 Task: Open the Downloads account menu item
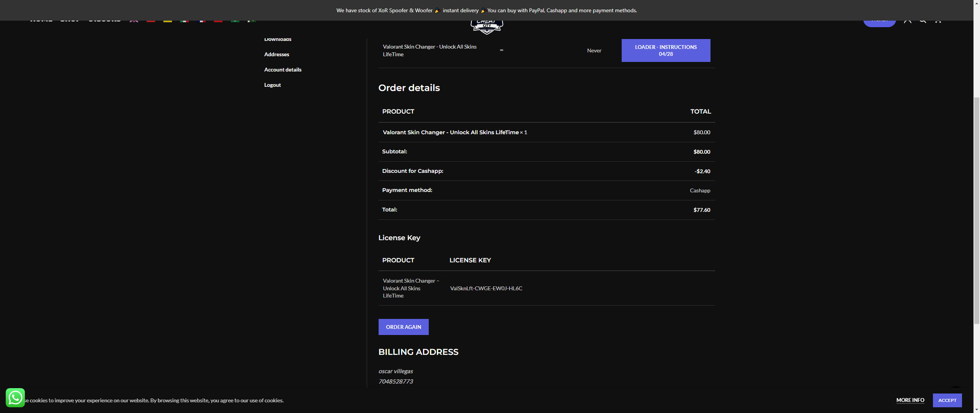pyautogui.click(x=278, y=39)
